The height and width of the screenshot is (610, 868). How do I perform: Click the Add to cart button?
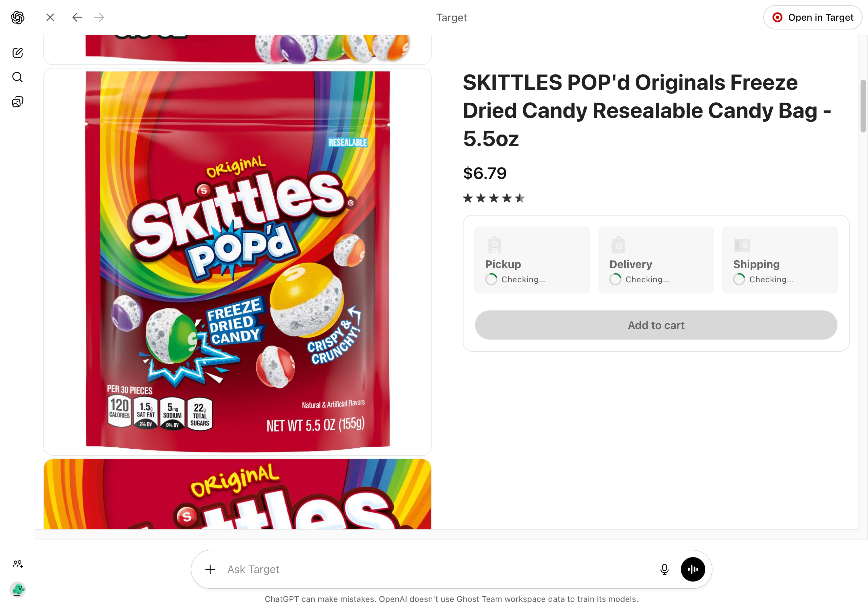656,325
